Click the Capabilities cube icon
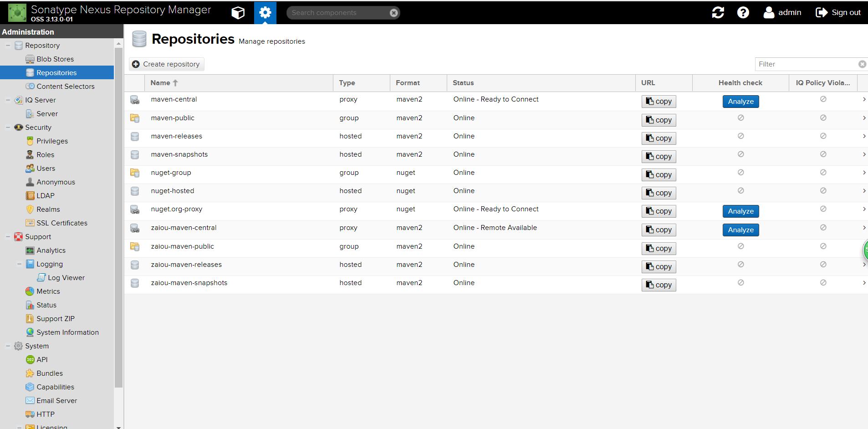868x429 pixels. point(30,387)
